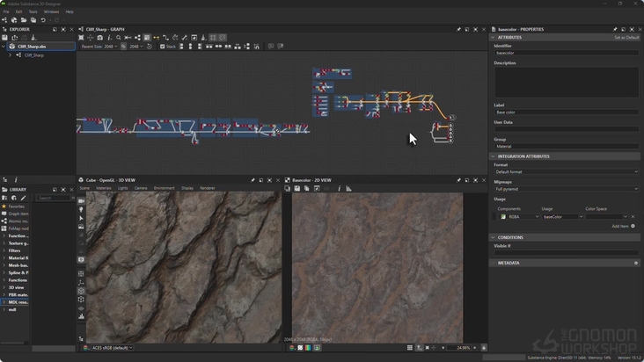Click the camera icon in graph toolbar
This screenshot has height=362, width=644.
pos(99,38)
